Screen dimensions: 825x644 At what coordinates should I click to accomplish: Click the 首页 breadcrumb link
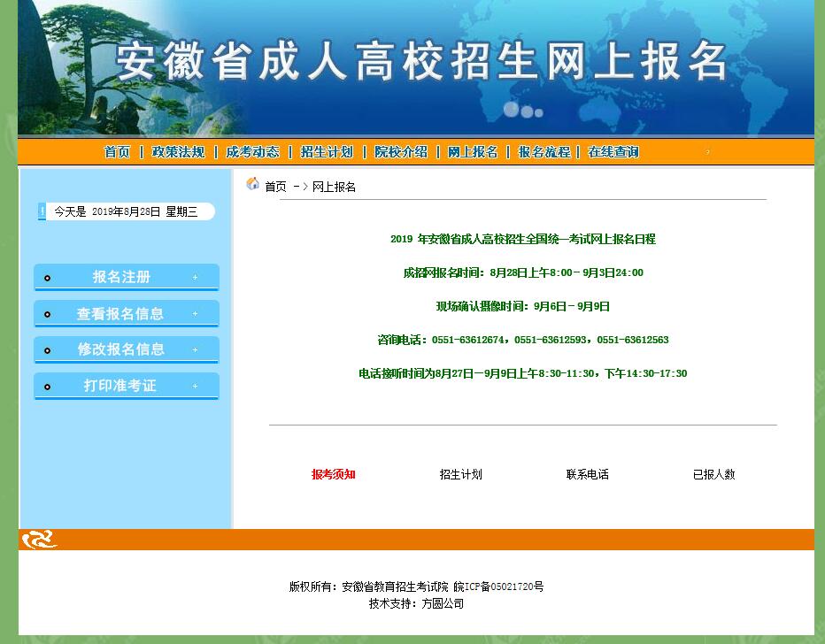coord(275,187)
